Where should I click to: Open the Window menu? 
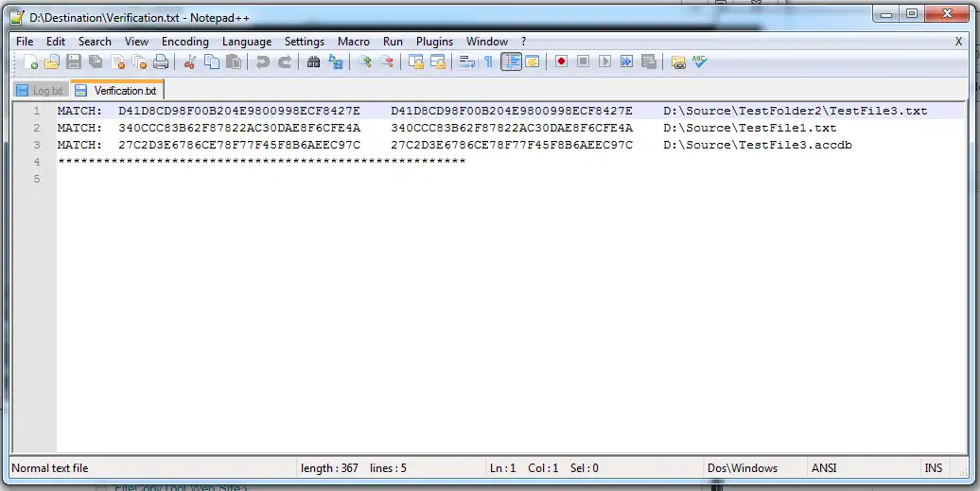tap(487, 42)
